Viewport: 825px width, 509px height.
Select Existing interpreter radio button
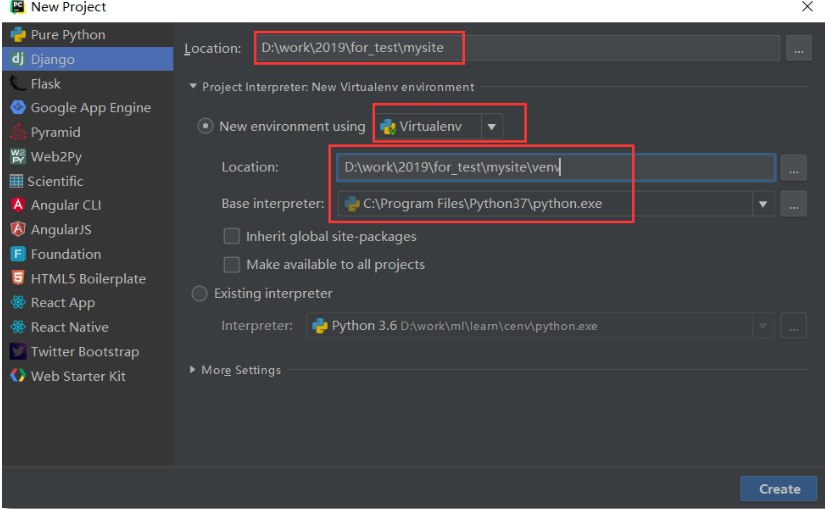pos(199,293)
